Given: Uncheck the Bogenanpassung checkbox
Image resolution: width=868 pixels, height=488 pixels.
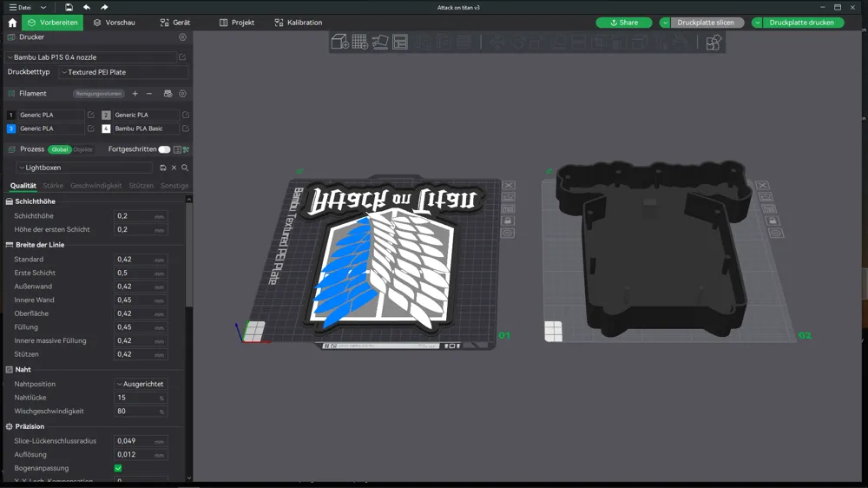Looking at the screenshot, I should click(118, 468).
